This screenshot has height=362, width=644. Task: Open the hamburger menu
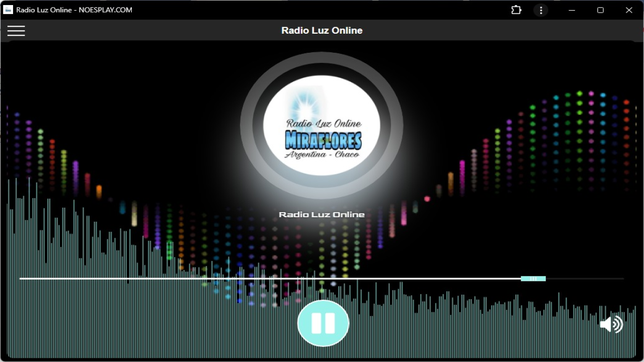coord(16,31)
